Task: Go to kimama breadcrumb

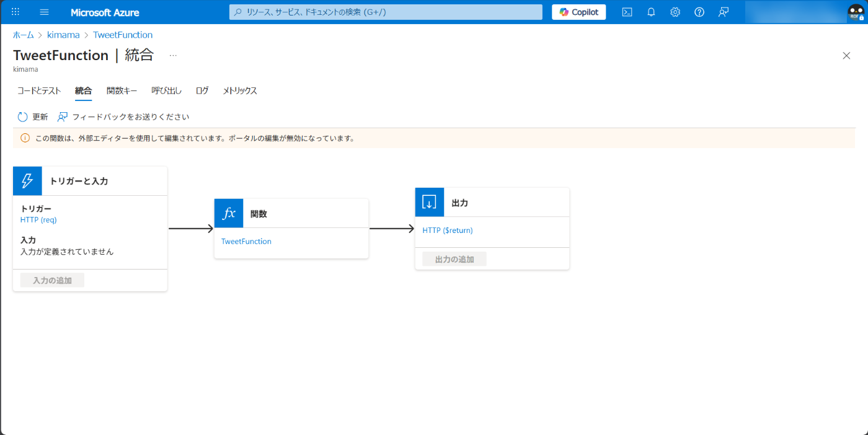Action: click(63, 35)
